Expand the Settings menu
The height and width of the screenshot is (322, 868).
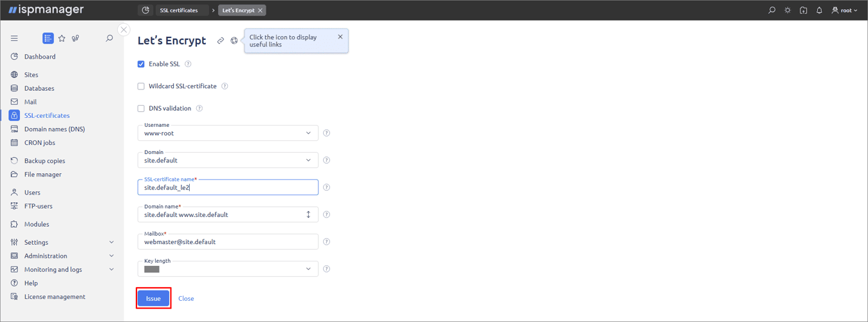point(62,242)
